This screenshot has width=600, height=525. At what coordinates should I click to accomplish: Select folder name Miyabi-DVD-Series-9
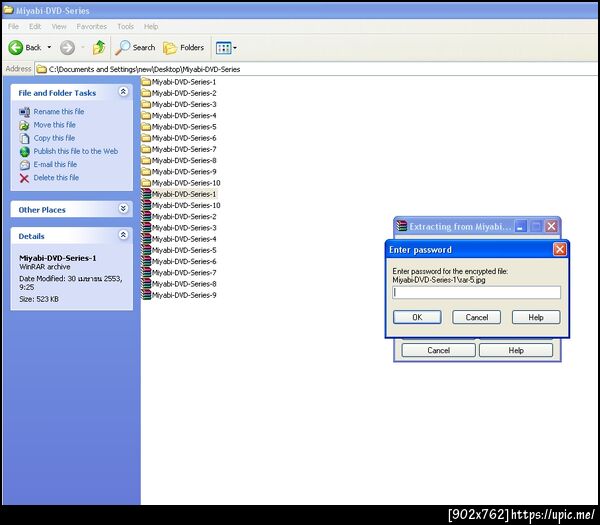[184, 171]
